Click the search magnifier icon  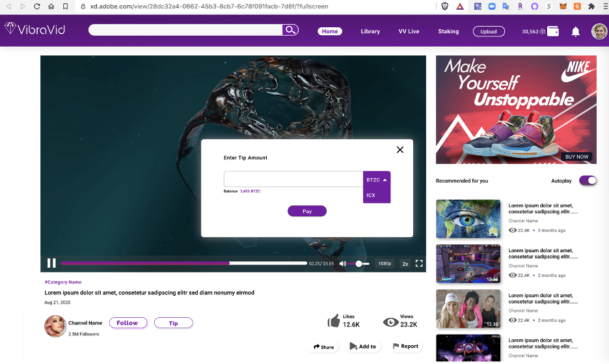[x=290, y=30]
